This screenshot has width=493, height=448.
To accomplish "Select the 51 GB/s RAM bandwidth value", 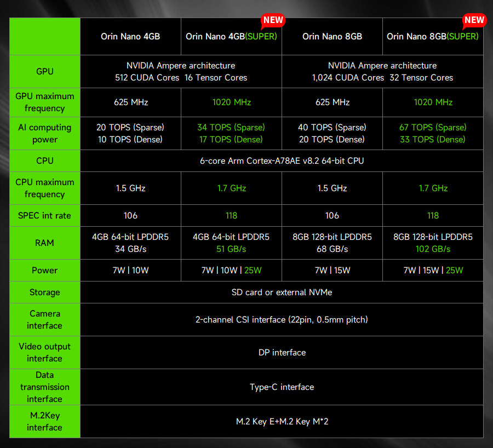I will coord(231,249).
